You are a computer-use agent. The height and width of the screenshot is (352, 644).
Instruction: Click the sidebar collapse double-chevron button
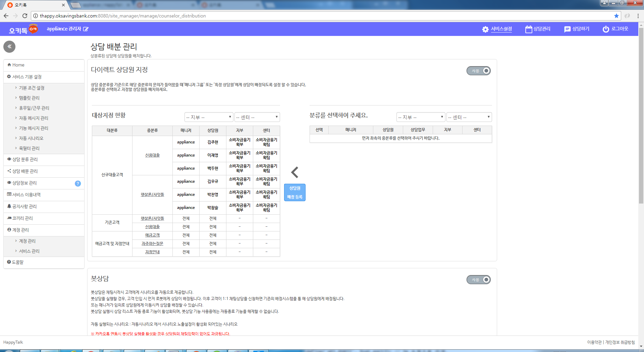point(9,47)
